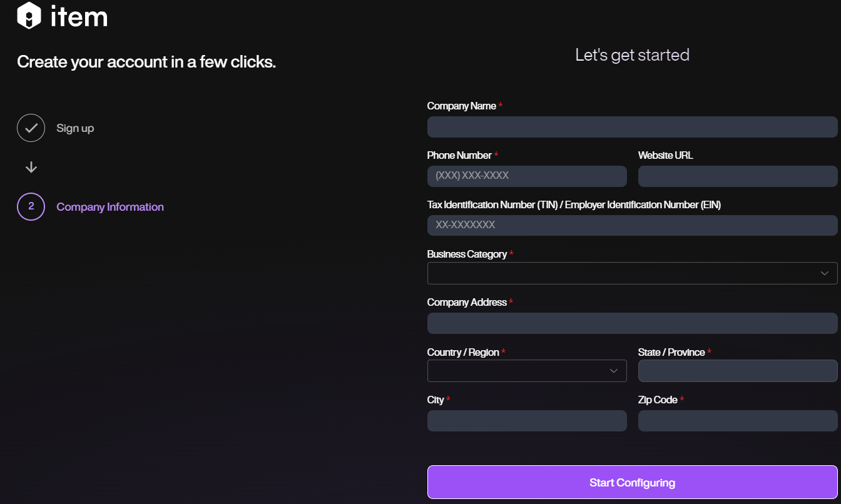Click into the Zip Code field
Image resolution: width=841 pixels, height=504 pixels.
(x=737, y=421)
